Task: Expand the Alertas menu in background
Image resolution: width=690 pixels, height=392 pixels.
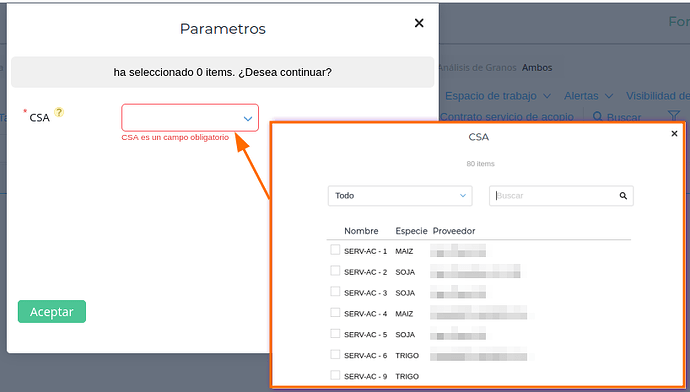Action: coord(588,96)
